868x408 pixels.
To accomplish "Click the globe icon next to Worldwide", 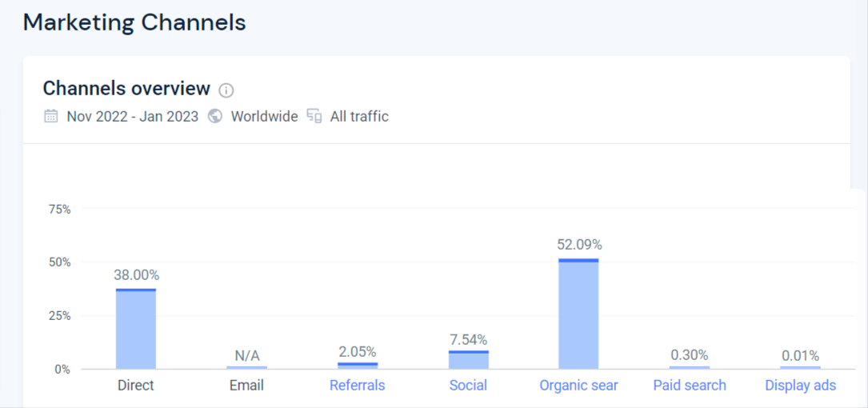I will [214, 117].
